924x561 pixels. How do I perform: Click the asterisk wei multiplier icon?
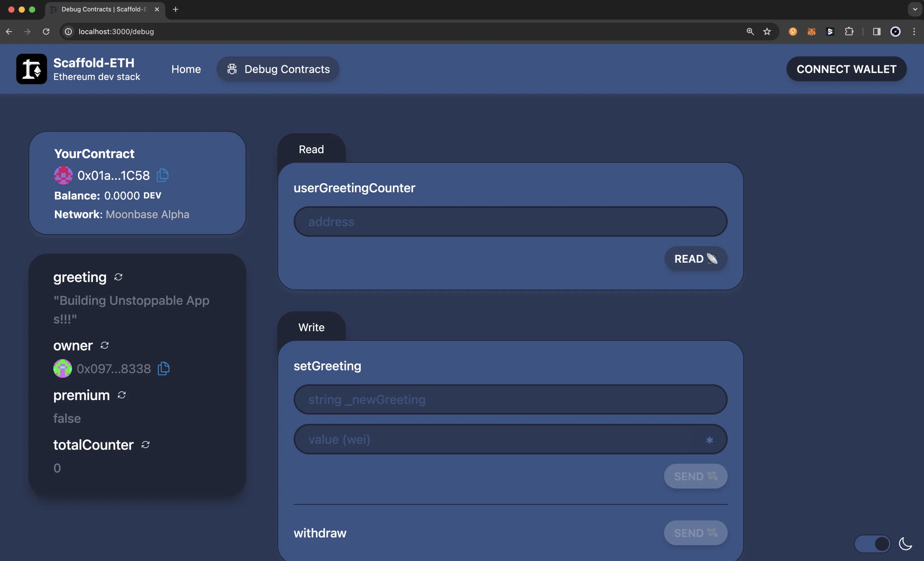(709, 440)
